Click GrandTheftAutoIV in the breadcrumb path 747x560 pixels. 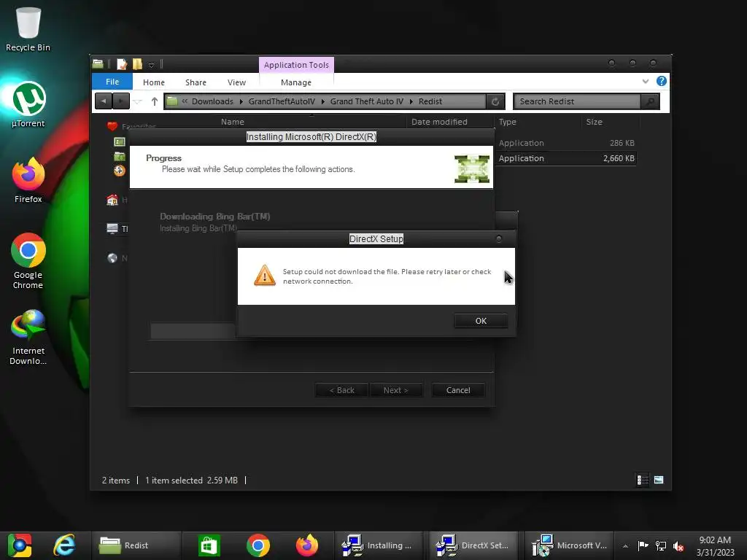(x=282, y=101)
